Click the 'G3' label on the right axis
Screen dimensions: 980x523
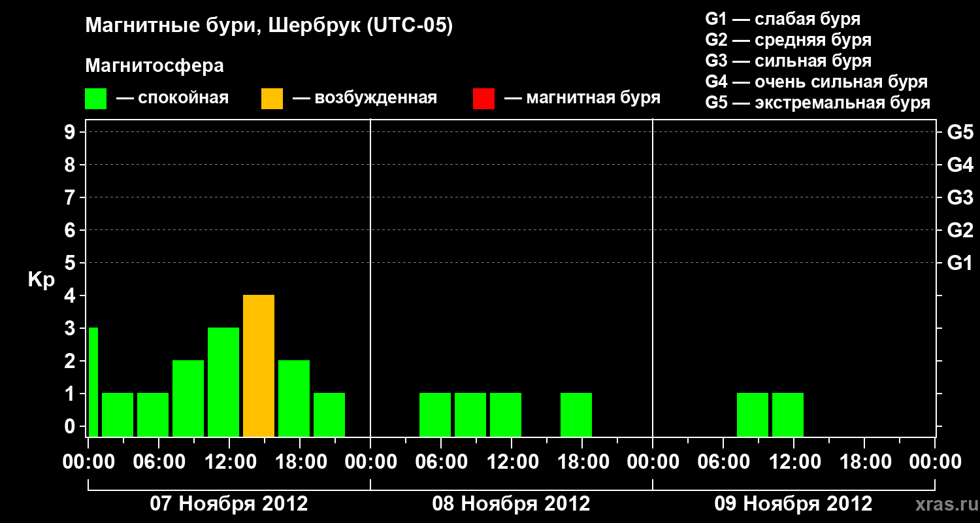click(x=960, y=197)
